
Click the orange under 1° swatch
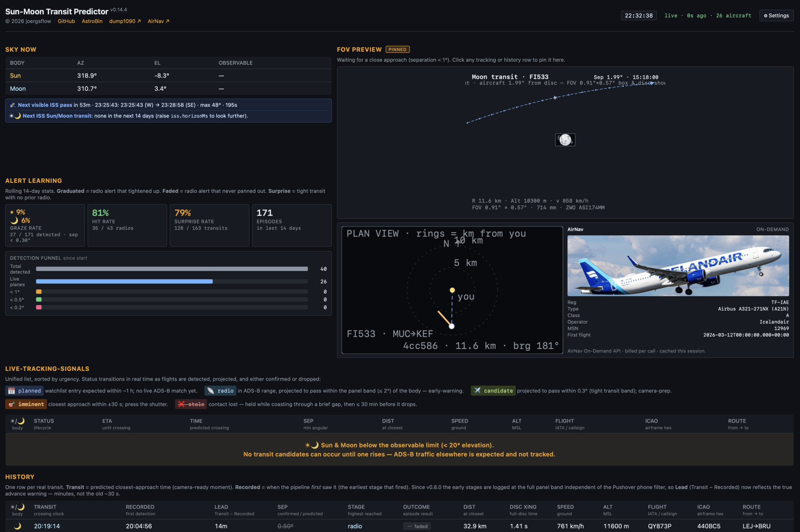[39, 292]
